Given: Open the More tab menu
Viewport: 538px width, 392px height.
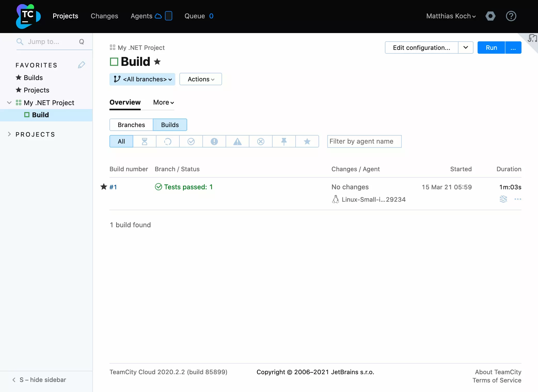Looking at the screenshot, I should tap(163, 103).
